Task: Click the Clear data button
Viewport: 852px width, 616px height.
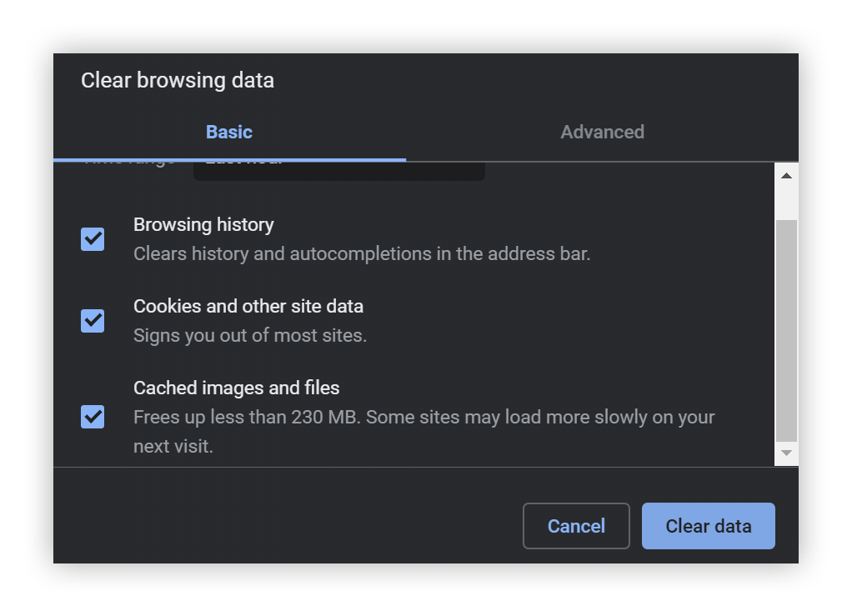Action: tap(708, 526)
